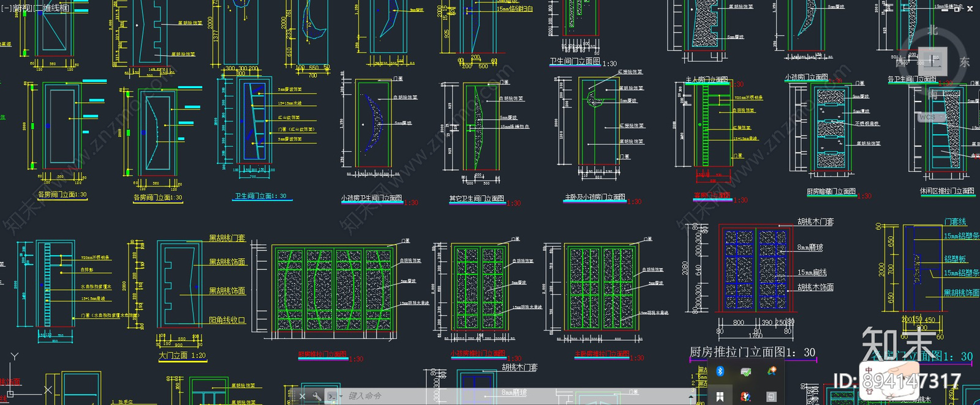
Task: Select the 休闲区推拉门立面图 title text
Action: pyautogui.click(x=947, y=191)
